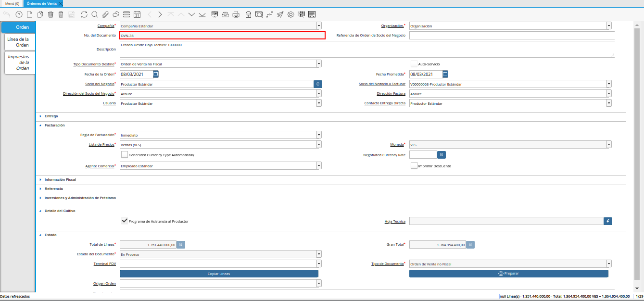Open the Tipo Documento Destino dropdown

pos(319,63)
